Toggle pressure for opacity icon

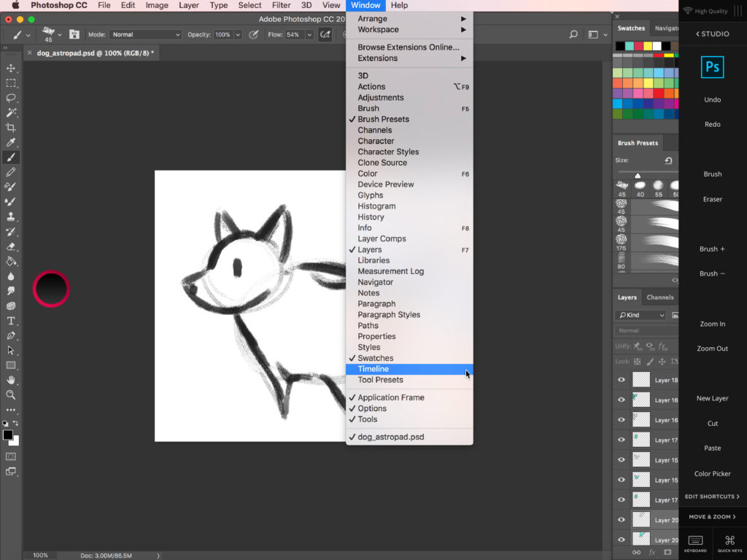[254, 34]
